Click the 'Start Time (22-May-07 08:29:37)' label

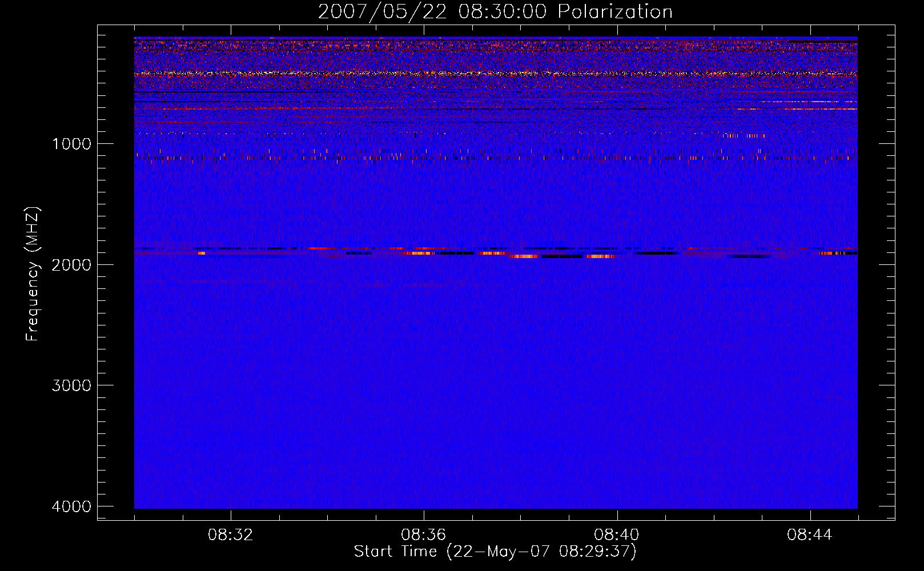click(x=495, y=552)
